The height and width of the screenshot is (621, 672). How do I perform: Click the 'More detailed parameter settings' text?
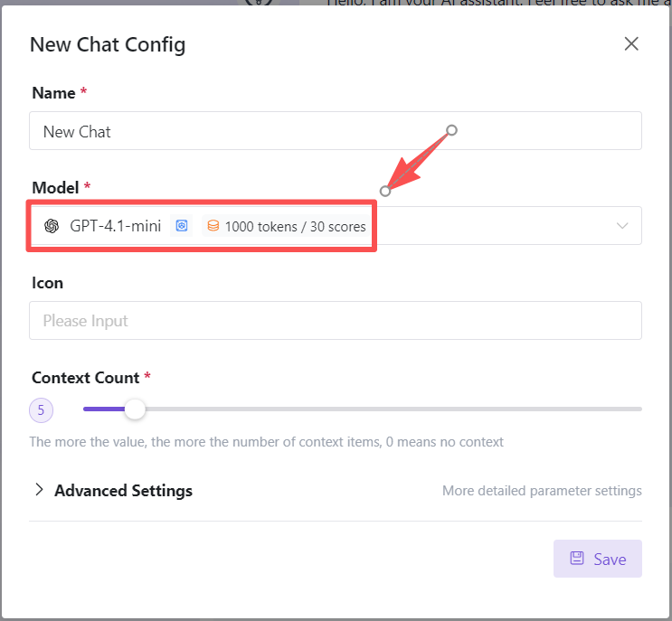click(x=542, y=491)
